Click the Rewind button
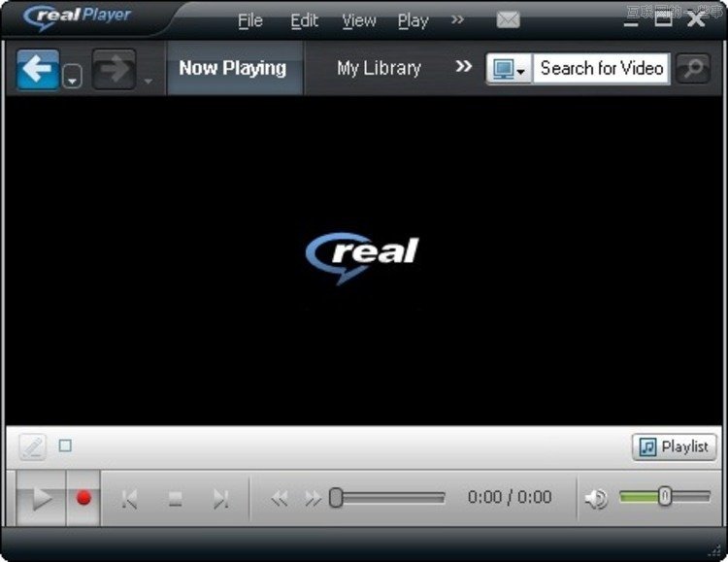Viewport: 728px width, 562px height. [x=280, y=499]
